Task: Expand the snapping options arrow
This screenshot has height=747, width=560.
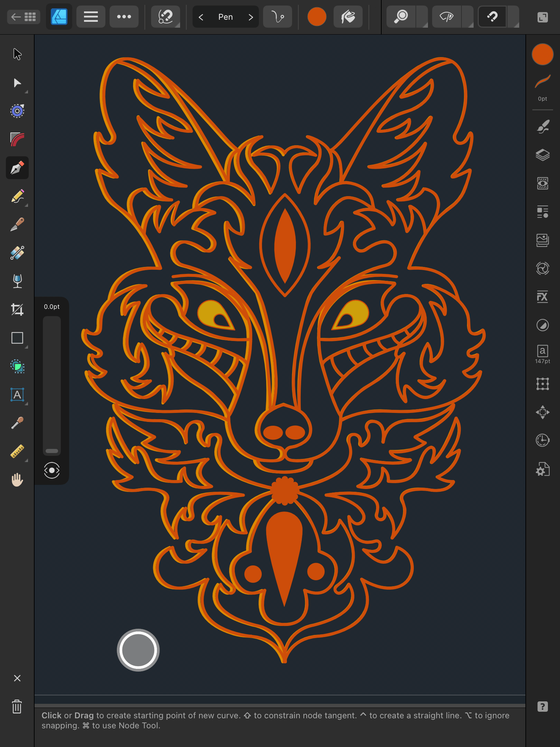Action: click(x=514, y=17)
